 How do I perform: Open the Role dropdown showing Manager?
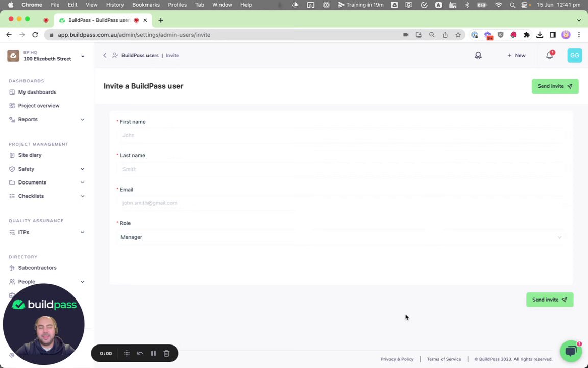tap(341, 237)
